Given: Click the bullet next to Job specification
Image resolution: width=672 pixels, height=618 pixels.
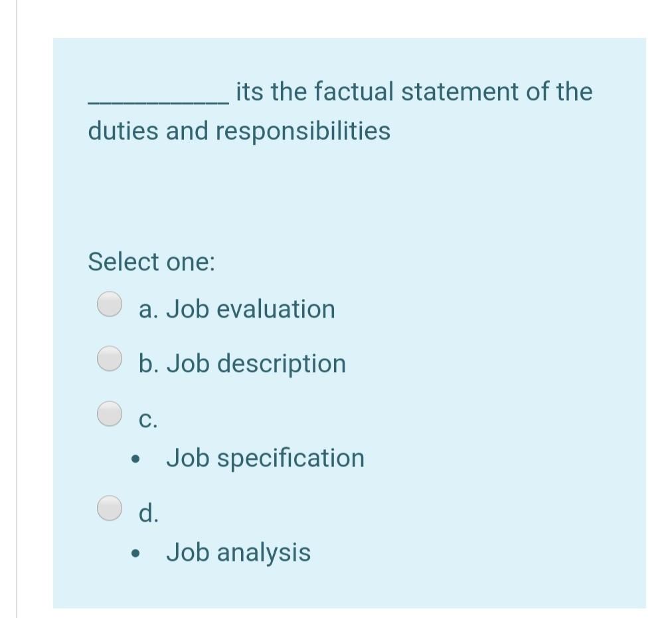Looking at the screenshot, I should click(x=135, y=459).
